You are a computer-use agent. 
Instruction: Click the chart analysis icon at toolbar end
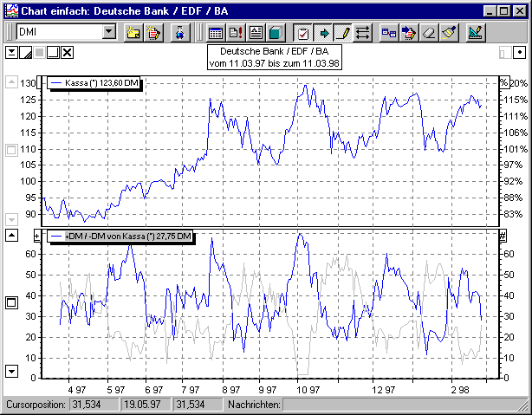coord(475,33)
